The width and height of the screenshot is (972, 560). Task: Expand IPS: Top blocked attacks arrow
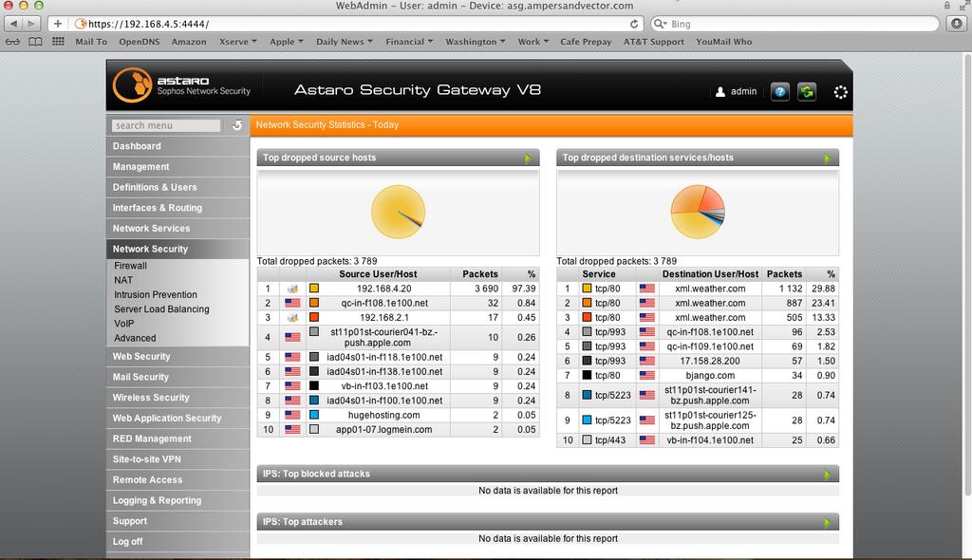tap(827, 475)
